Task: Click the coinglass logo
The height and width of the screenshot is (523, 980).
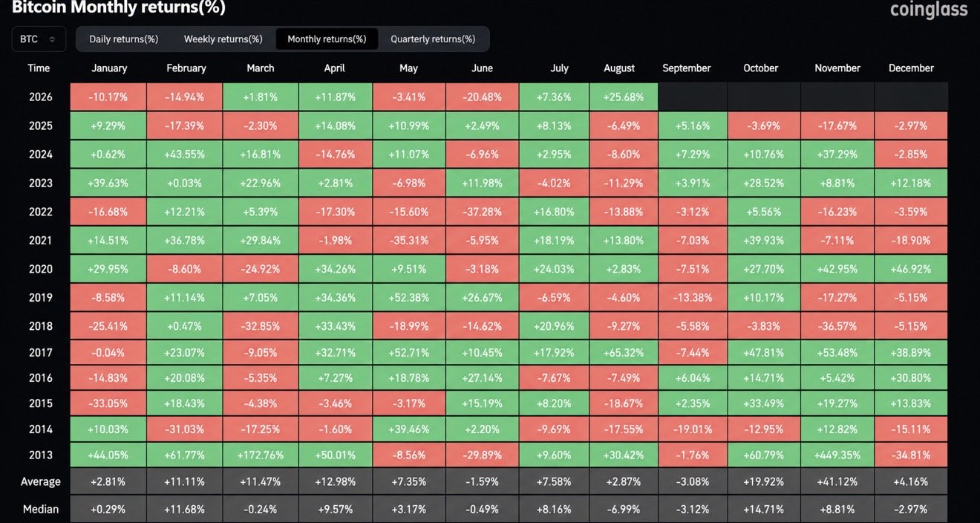Action: click(929, 10)
